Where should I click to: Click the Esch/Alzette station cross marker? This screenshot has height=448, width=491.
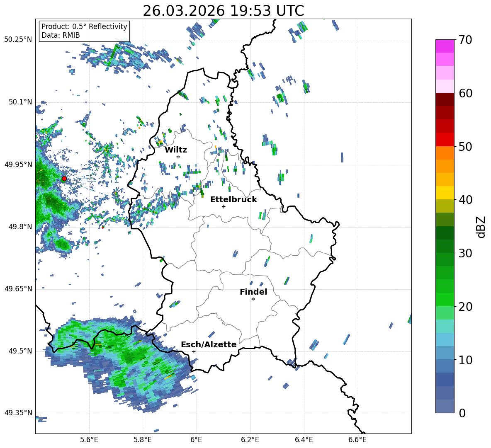pos(194,351)
